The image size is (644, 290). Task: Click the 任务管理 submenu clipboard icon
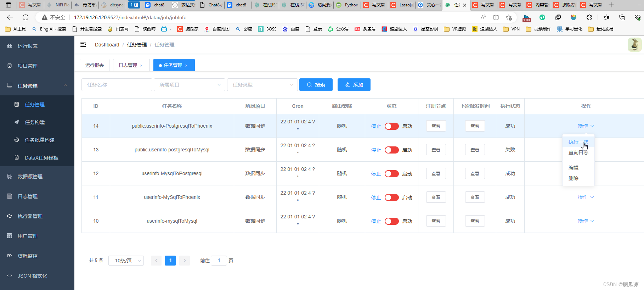pos(17,105)
